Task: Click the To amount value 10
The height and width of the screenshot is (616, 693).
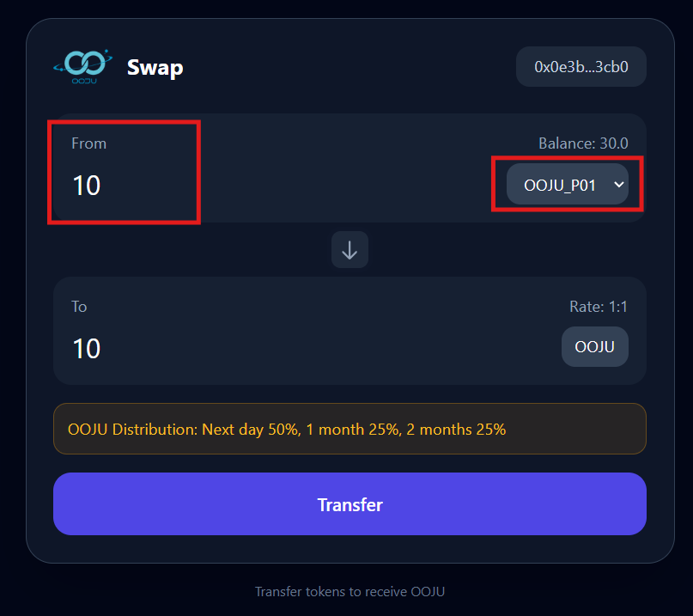Action: (x=87, y=349)
